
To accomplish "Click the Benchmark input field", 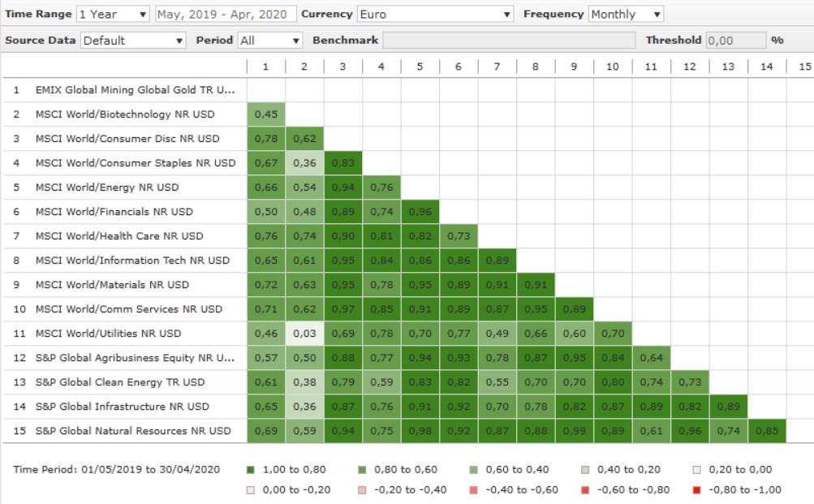I will coord(509,40).
